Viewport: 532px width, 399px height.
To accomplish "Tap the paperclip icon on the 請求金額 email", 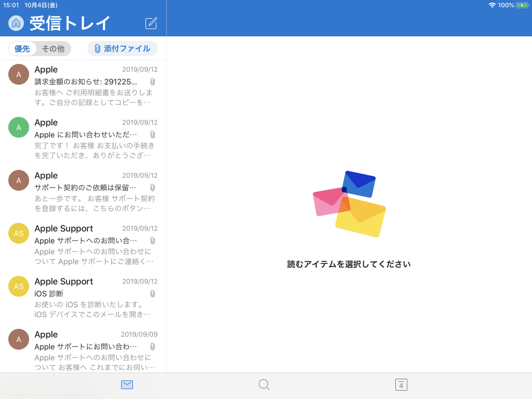I will pos(153,82).
